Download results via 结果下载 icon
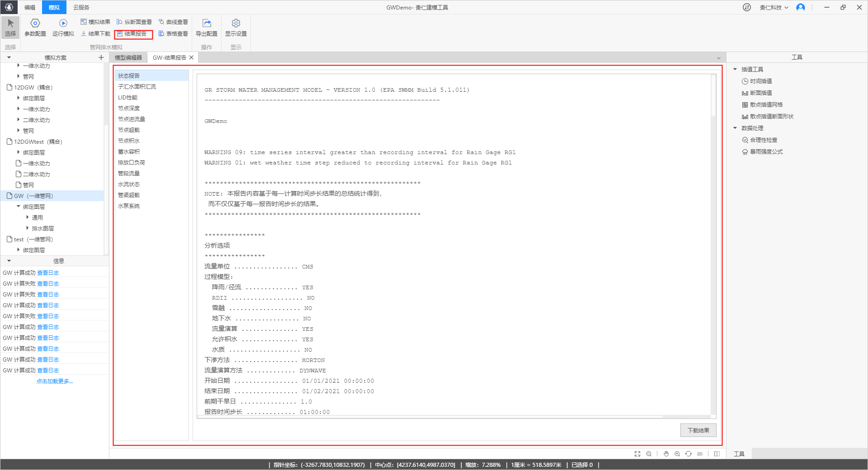868x470 pixels. click(x=96, y=33)
